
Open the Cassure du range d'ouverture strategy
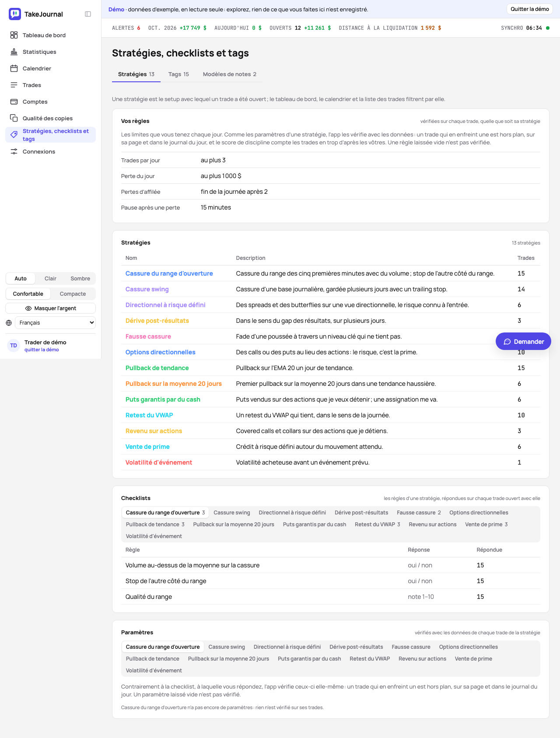169,273
